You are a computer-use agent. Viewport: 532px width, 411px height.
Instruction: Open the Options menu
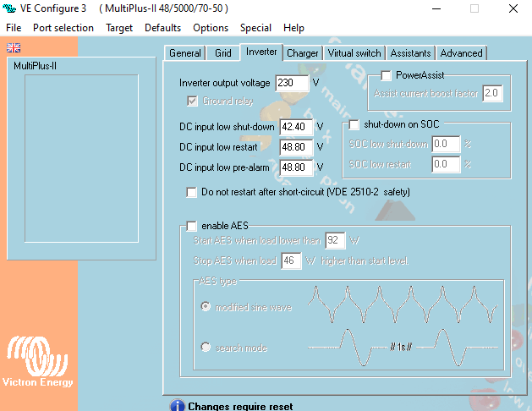point(211,28)
